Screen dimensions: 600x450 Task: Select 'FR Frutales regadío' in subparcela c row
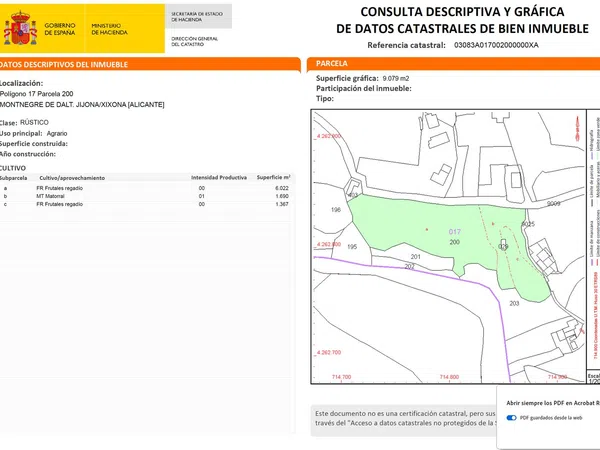coord(60,204)
